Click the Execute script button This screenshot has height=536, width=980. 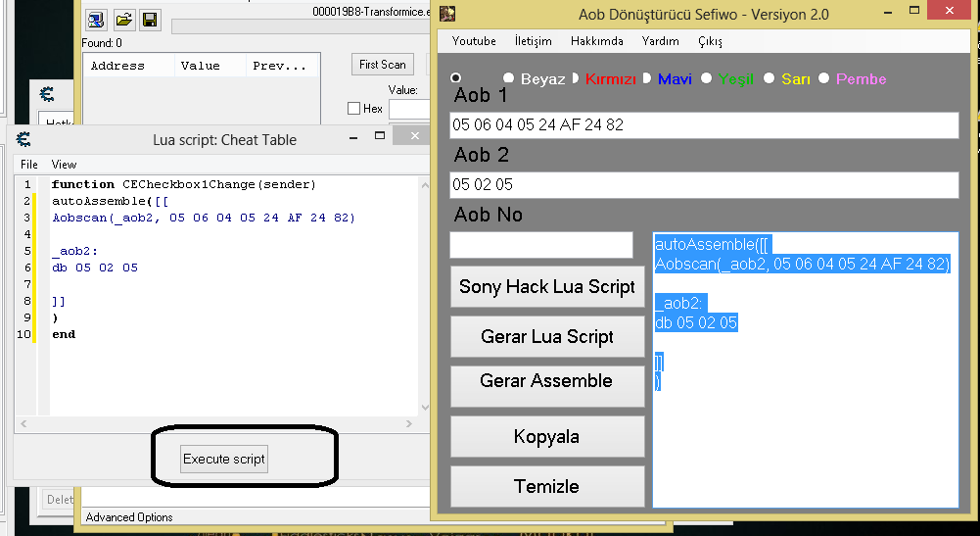click(x=224, y=459)
